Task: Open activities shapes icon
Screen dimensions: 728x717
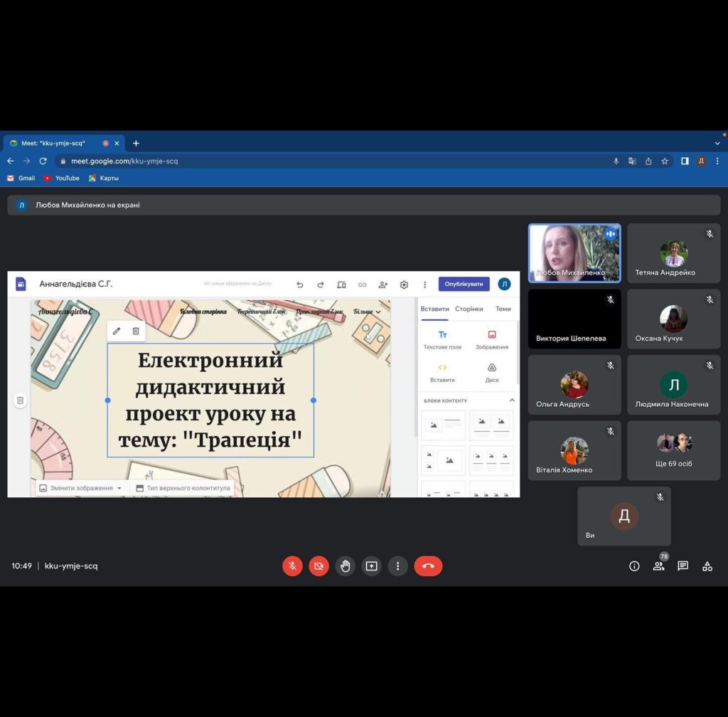Action: pyautogui.click(x=707, y=566)
